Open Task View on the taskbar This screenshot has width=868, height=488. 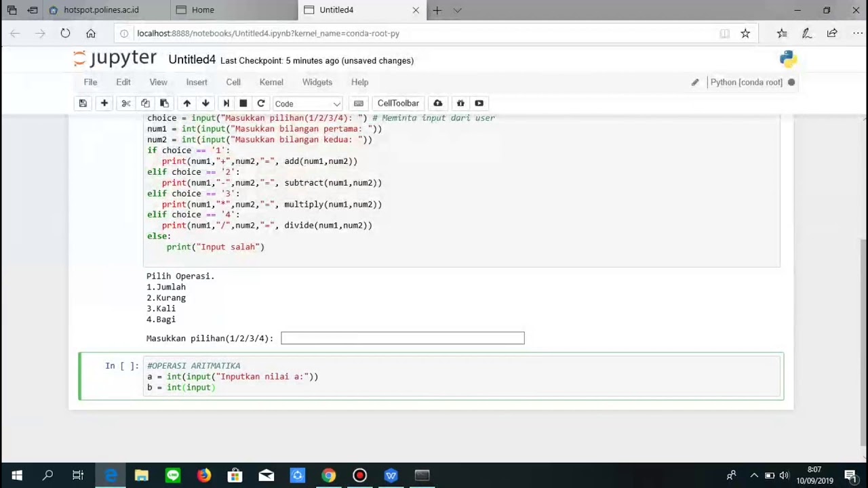point(78,475)
